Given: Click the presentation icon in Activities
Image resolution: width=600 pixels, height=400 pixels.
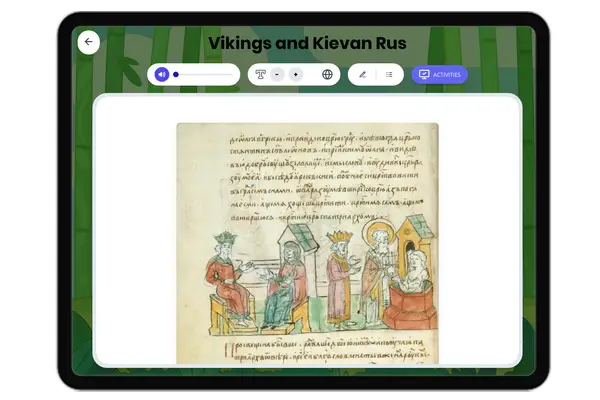Looking at the screenshot, I should 424,74.
